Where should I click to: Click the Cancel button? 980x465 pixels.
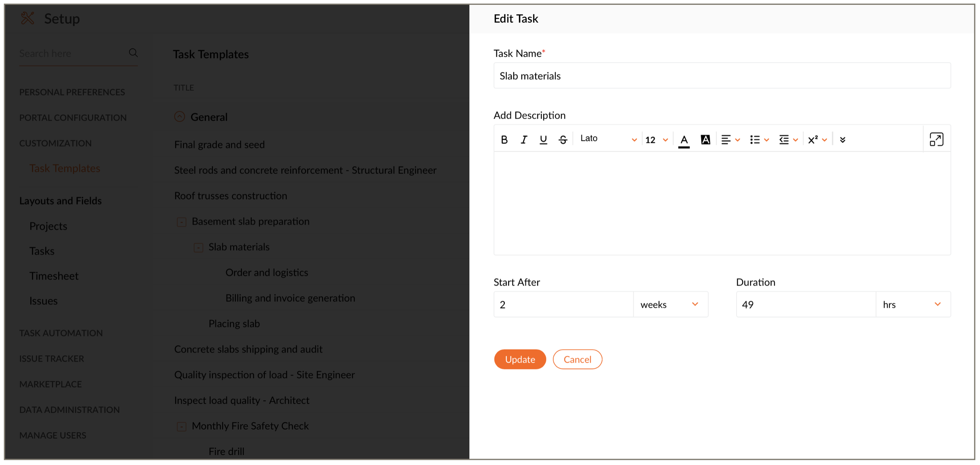(577, 359)
